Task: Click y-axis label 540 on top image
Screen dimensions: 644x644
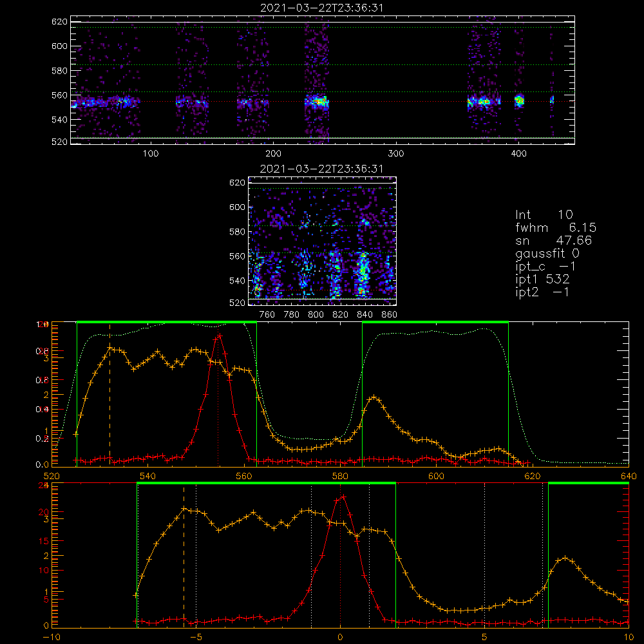Action: (59, 120)
